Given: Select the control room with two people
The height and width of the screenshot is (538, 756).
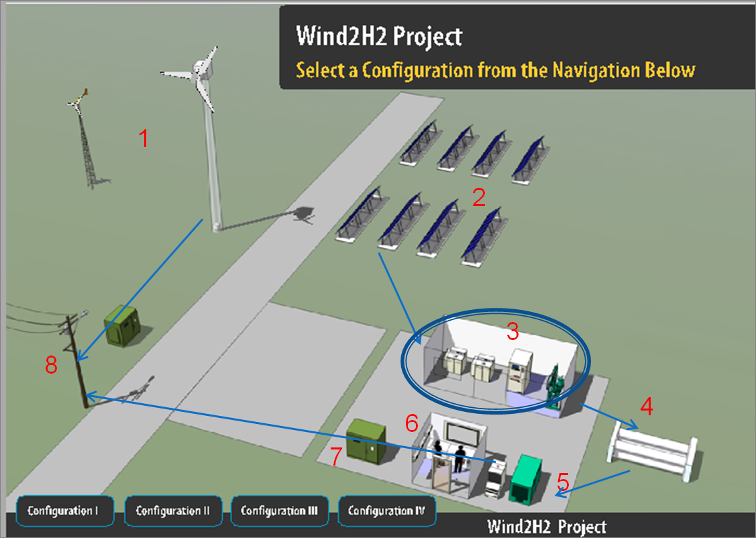Looking at the screenshot, I should click(448, 455).
